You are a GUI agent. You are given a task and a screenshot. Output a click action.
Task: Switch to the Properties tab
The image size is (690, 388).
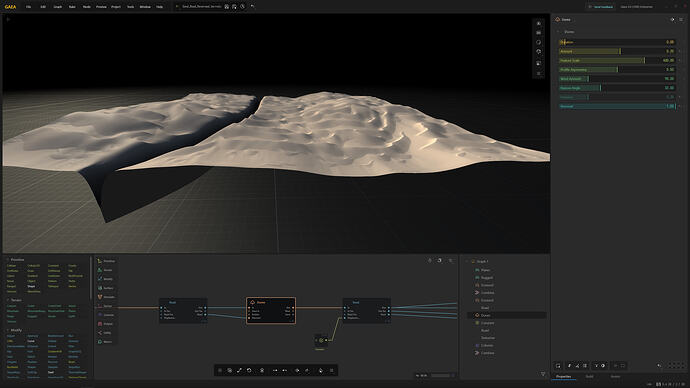pyautogui.click(x=563, y=377)
